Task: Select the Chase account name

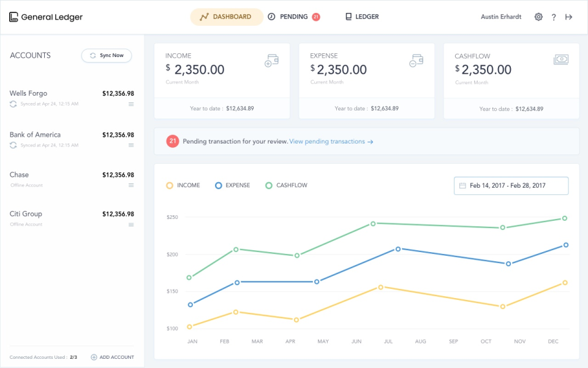Action: (x=19, y=175)
